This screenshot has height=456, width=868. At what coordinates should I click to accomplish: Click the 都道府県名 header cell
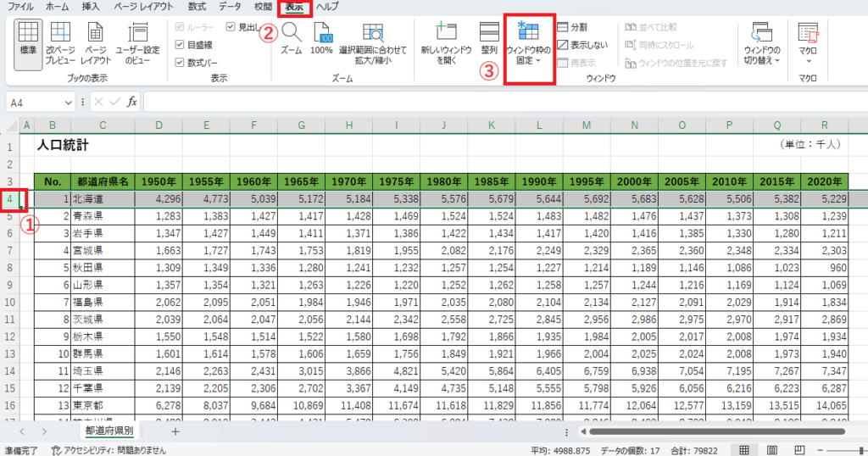click(x=103, y=181)
